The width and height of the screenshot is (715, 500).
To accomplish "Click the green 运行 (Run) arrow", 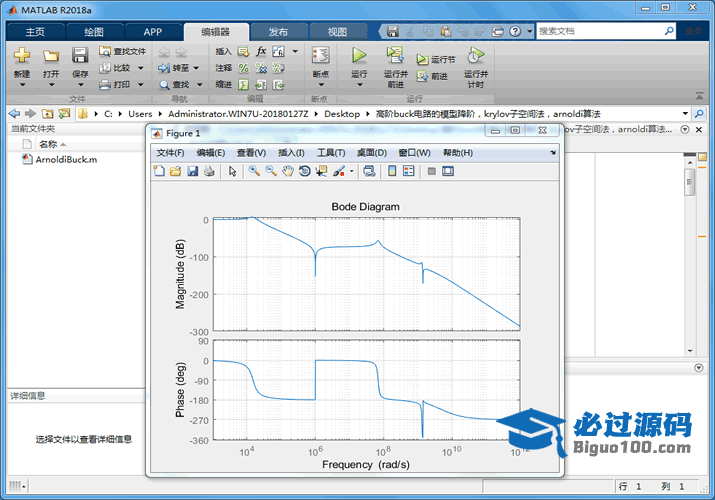I will tap(359, 56).
